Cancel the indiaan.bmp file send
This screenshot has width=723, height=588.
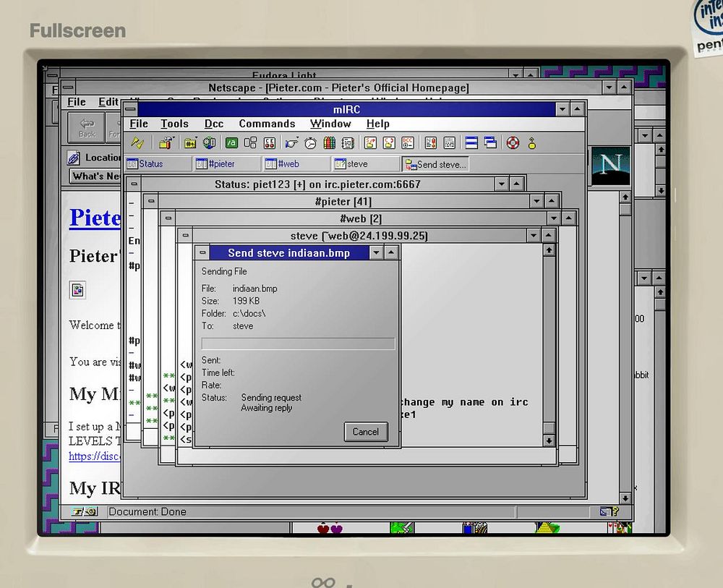366,432
